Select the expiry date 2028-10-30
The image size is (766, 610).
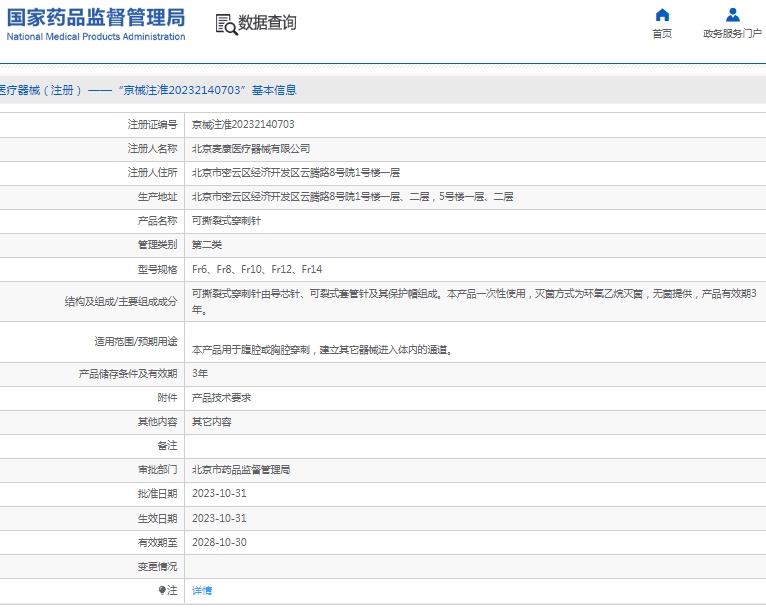(219, 542)
